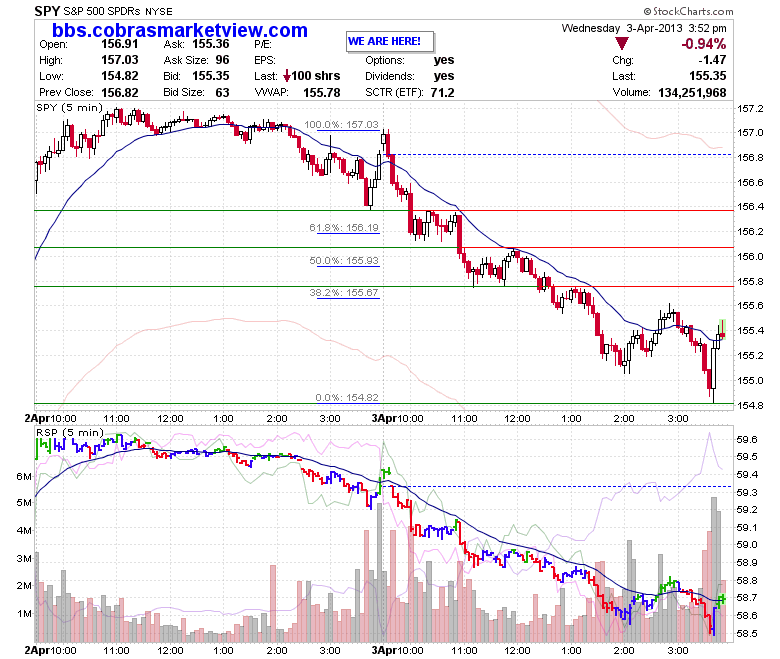The image size is (780, 659).
Task: Click the VWAP value 155.78
Action: pyautogui.click(x=321, y=93)
